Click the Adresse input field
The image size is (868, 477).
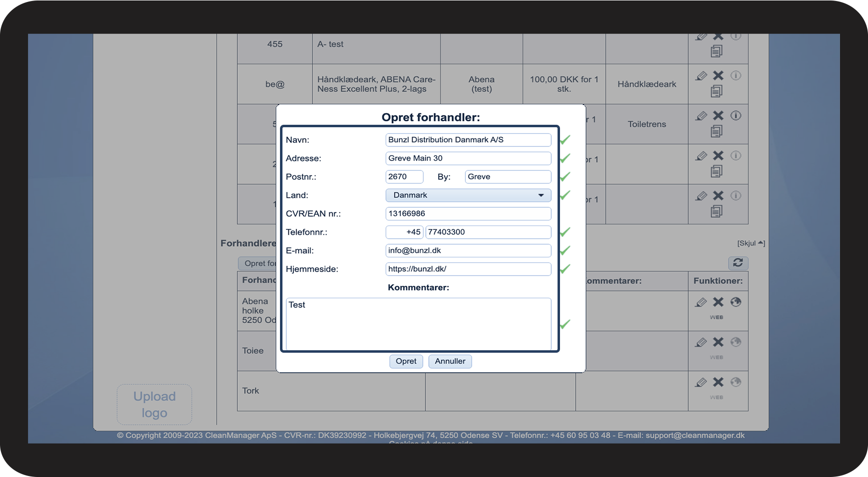tap(468, 158)
